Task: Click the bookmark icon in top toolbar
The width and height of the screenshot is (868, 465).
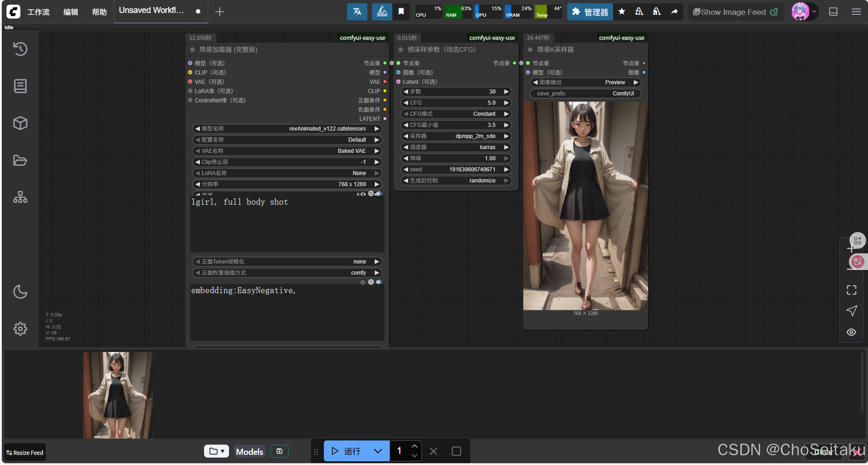Action: pyautogui.click(x=401, y=12)
